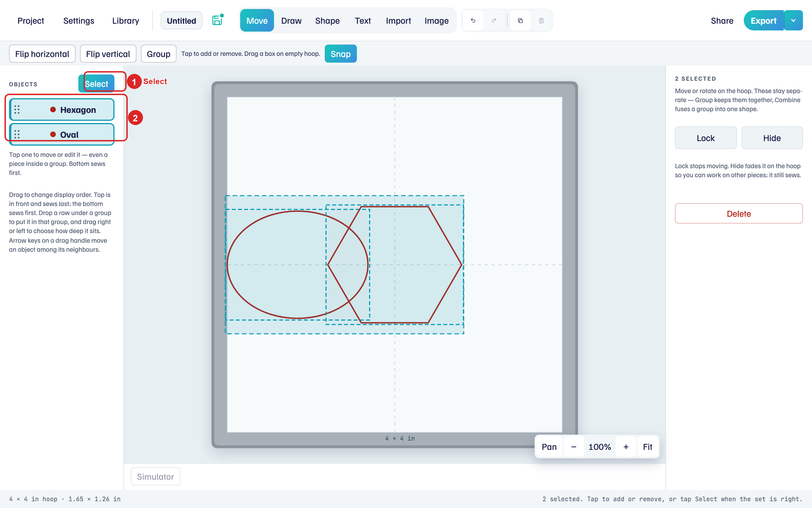Grab the Oval row drag handle

(17, 134)
